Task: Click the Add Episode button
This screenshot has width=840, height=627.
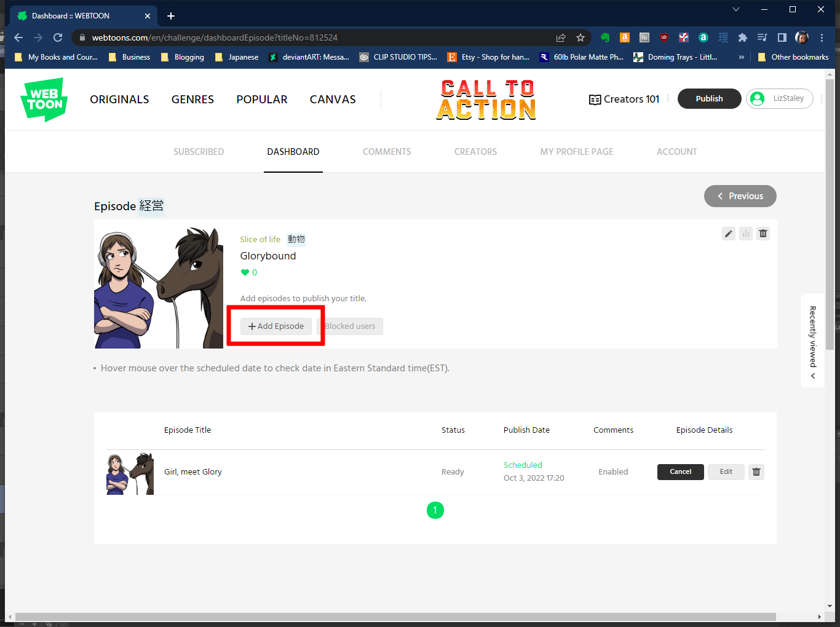Action: pyautogui.click(x=276, y=326)
